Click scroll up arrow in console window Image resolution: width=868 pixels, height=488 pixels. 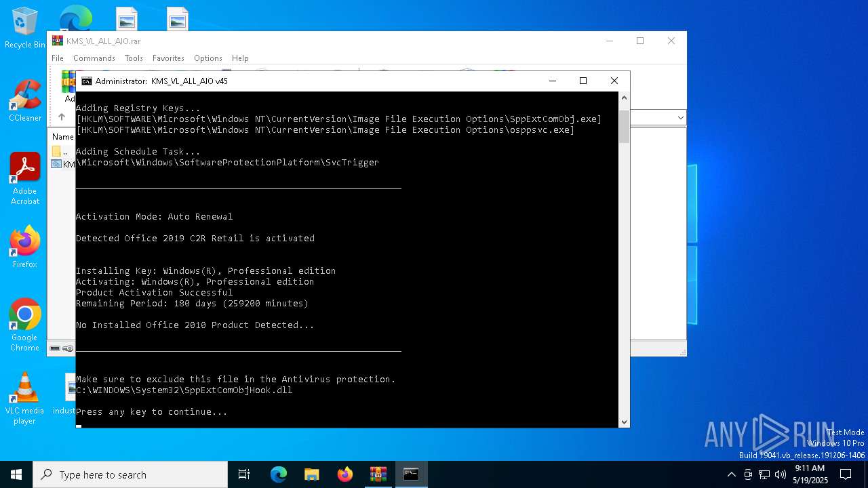click(x=625, y=98)
